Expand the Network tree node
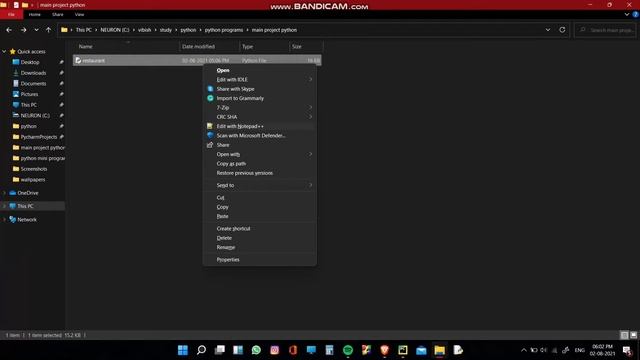 click(4, 220)
